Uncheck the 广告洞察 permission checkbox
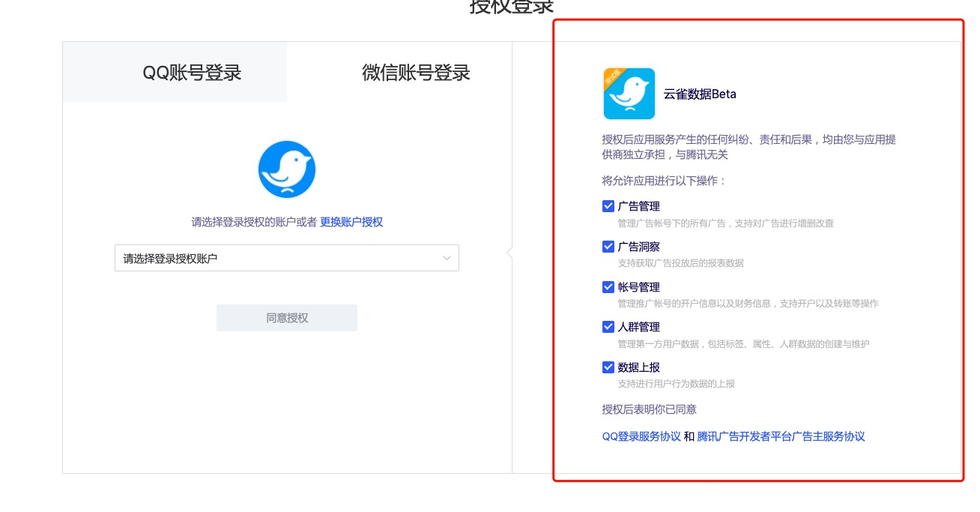This screenshot has height=512, width=980. pyautogui.click(x=608, y=247)
